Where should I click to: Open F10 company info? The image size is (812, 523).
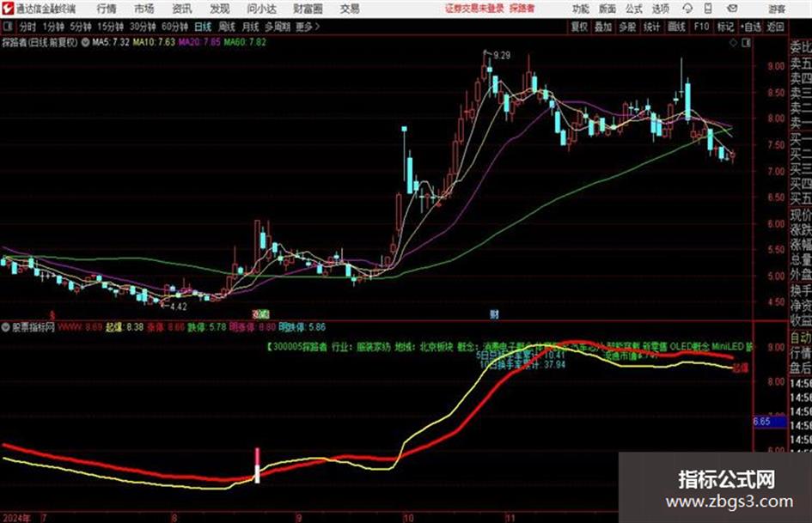pos(701,27)
